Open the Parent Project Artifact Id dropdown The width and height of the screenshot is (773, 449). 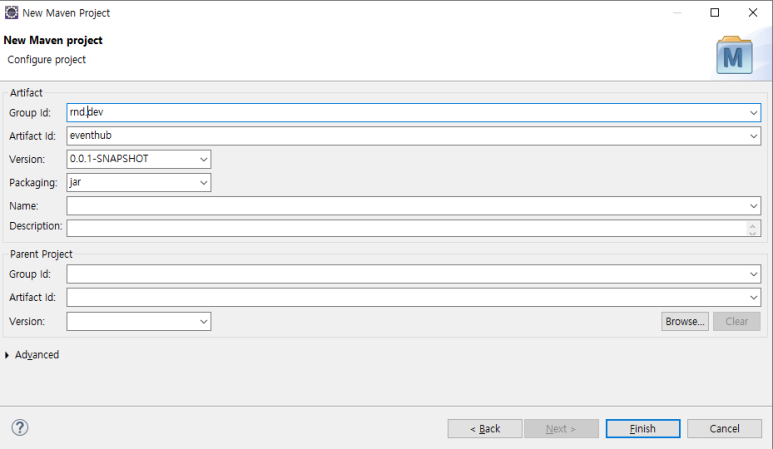753,298
